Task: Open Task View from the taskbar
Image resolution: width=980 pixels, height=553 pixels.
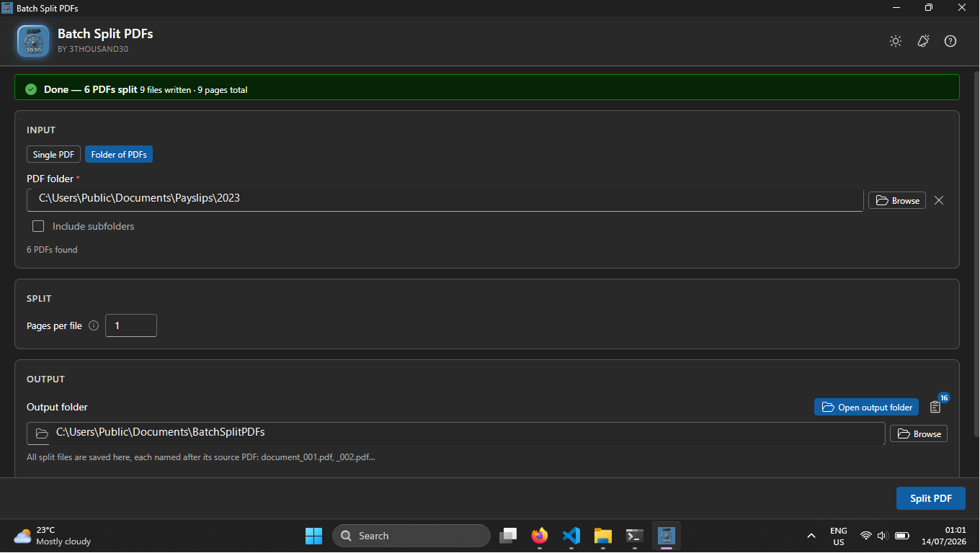Action: [508, 536]
